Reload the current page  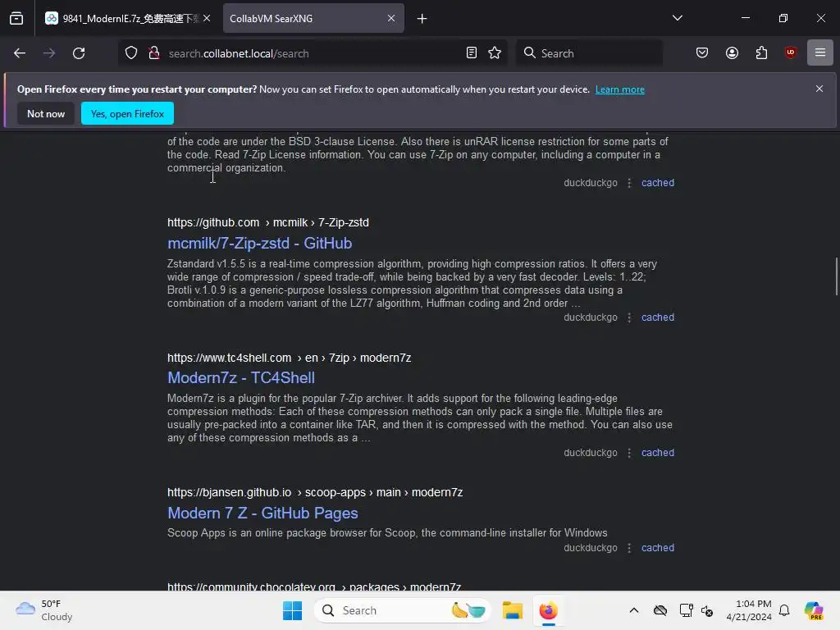(79, 53)
